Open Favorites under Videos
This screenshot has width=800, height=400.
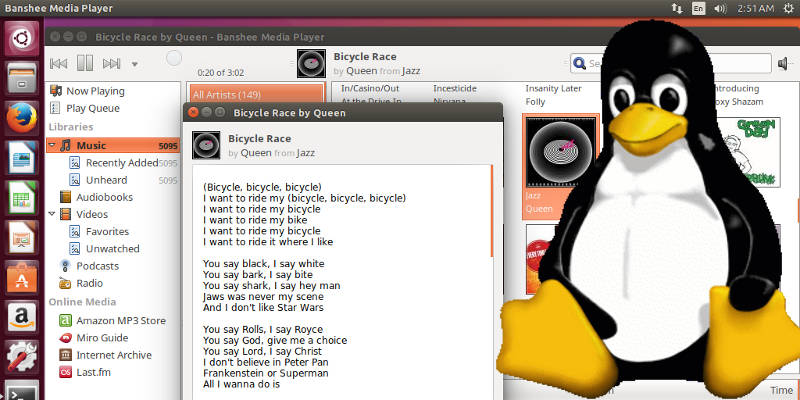[98, 232]
